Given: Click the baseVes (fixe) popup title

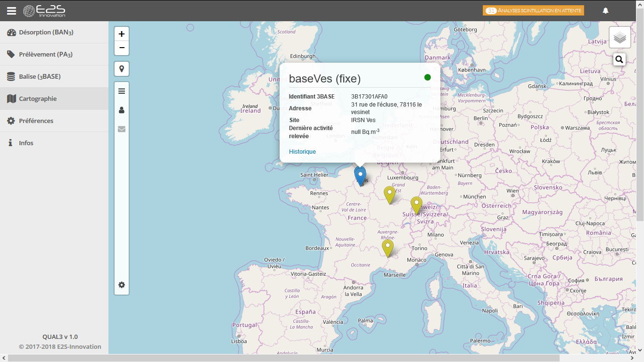Looking at the screenshot, I should [325, 78].
